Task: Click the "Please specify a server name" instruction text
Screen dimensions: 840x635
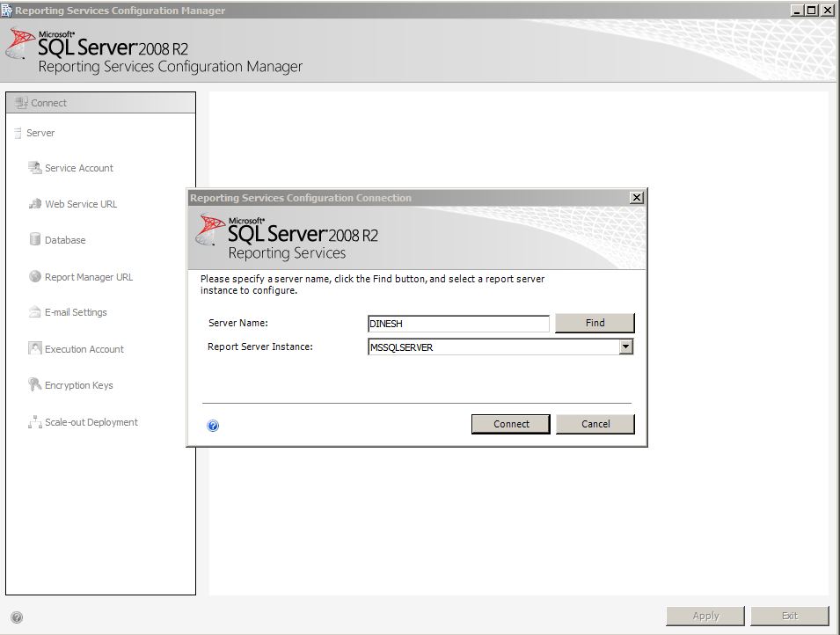Action: pyautogui.click(x=372, y=285)
